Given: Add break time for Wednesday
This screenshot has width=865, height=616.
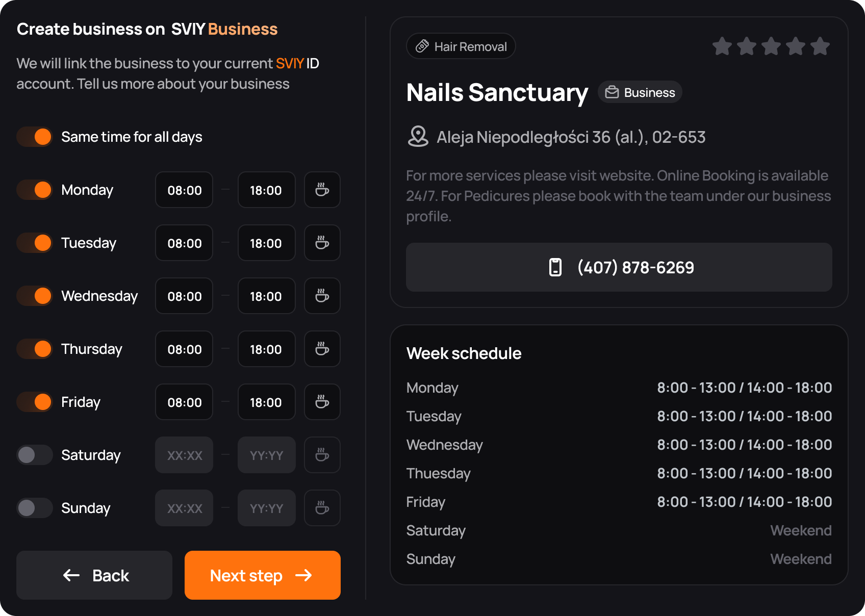Looking at the screenshot, I should point(322,296).
